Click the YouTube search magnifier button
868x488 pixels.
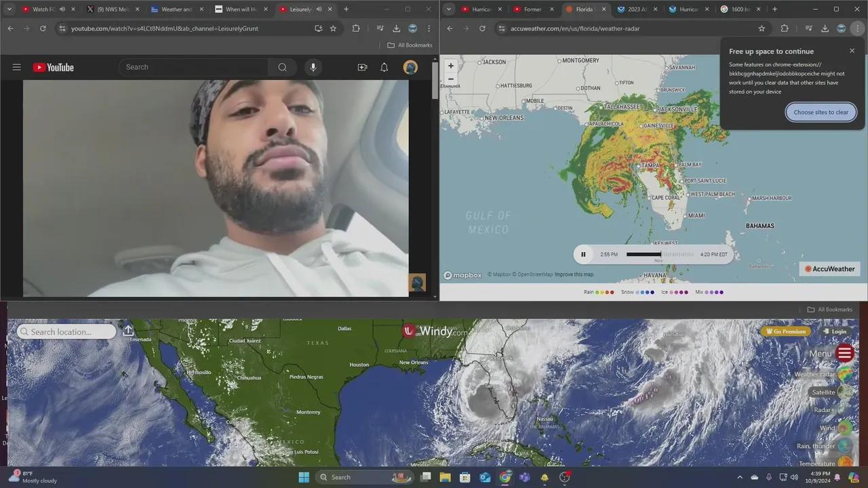(x=282, y=67)
